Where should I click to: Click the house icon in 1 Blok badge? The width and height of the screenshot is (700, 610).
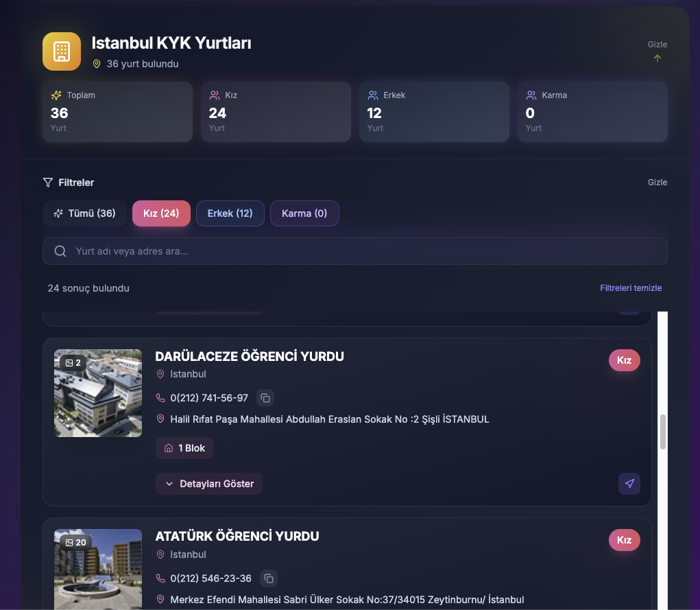[169, 448]
